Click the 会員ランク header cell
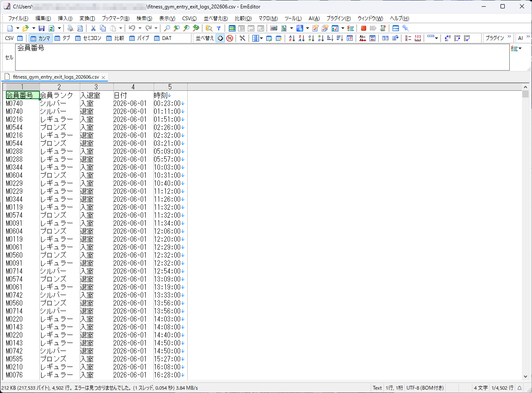Screen dimensions: 532x393 (60, 95)
